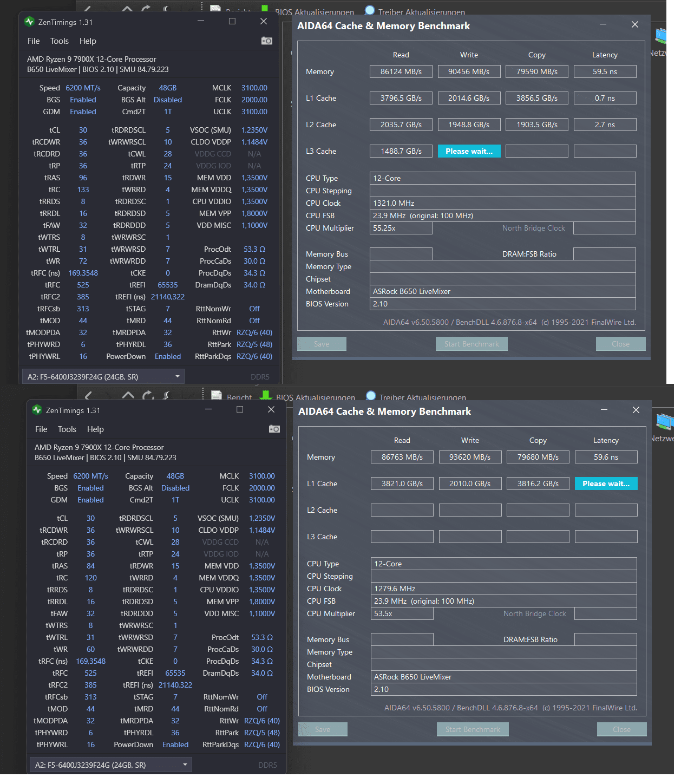Viewport: 681px width, 784px height.
Task: Click the L3 Cache read value 1488.7 GB/s
Action: 401,151
